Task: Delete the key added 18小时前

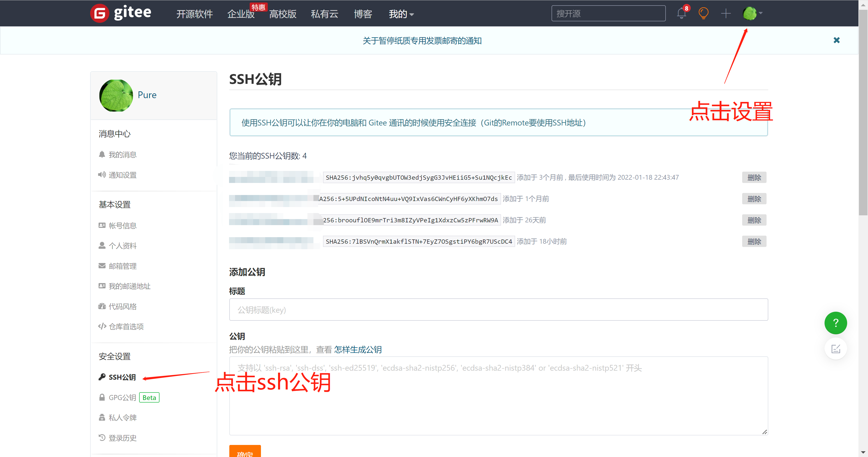Action: coord(754,241)
